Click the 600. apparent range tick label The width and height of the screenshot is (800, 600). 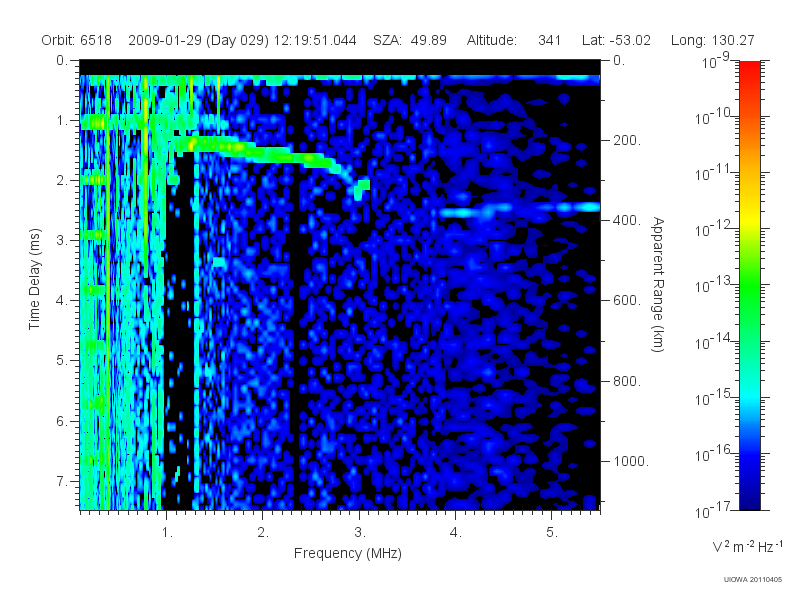tap(627, 301)
